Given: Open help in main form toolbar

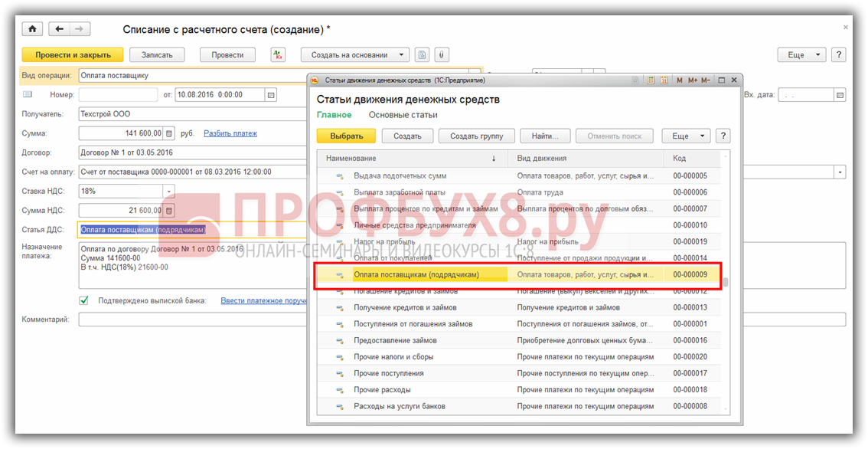Looking at the screenshot, I should click(839, 55).
